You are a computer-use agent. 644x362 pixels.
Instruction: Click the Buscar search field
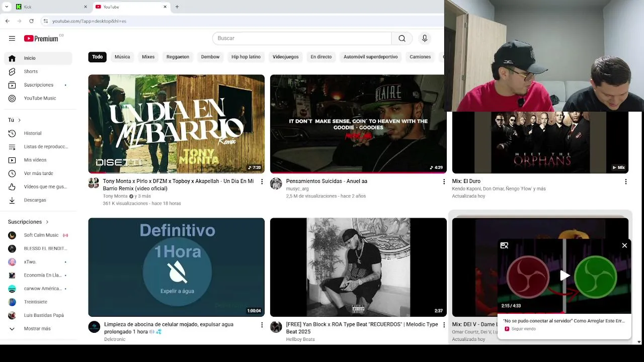coord(302,38)
